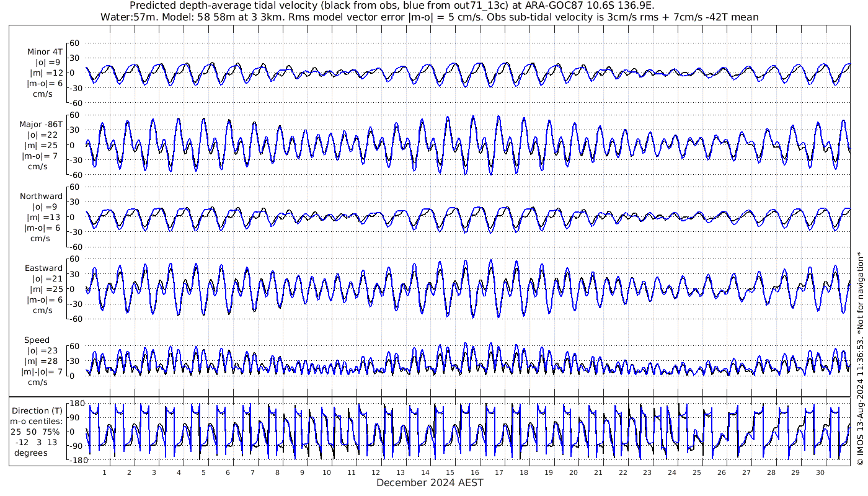
Task: Click the '25 50 75%' centile header
Action: [x=35, y=432]
